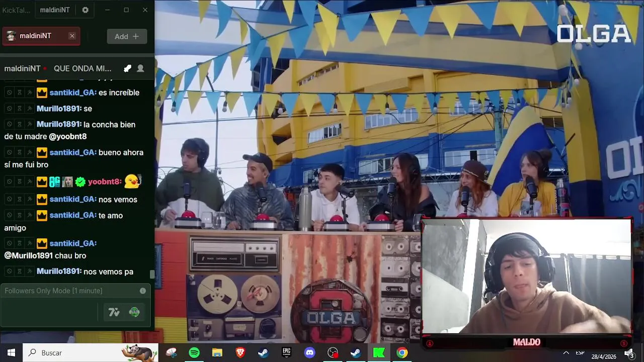The height and width of the screenshot is (362, 644).
Task: Open Epic Games launcher from the taskbar
Action: (286, 353)
